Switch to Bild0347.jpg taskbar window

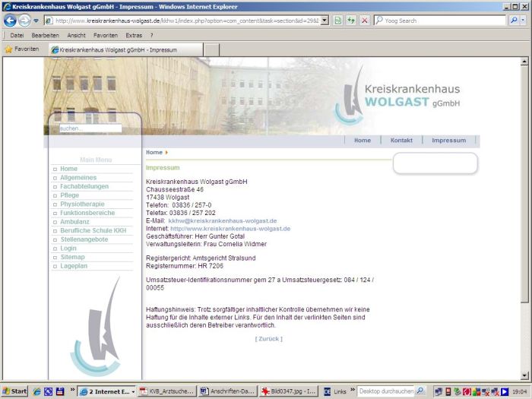tap(289, 391)
